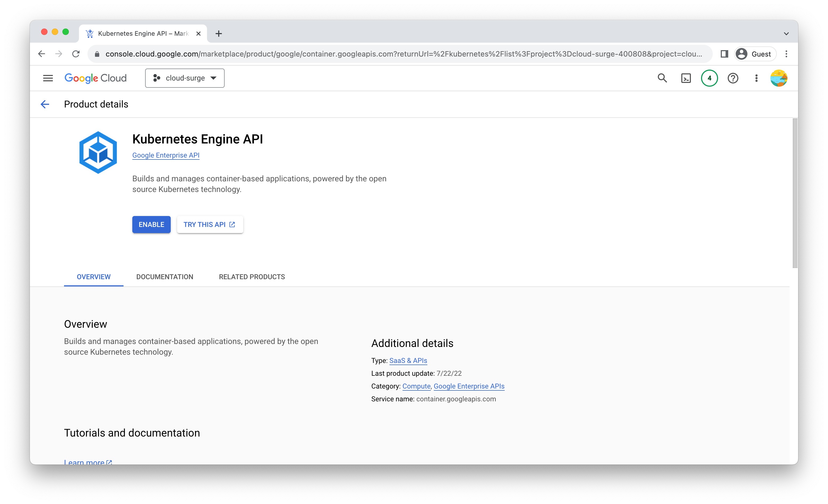Click the vertical more options icon
Image resolution: width=828 pixels, height=504 pixels.
(x=756, y=78)
